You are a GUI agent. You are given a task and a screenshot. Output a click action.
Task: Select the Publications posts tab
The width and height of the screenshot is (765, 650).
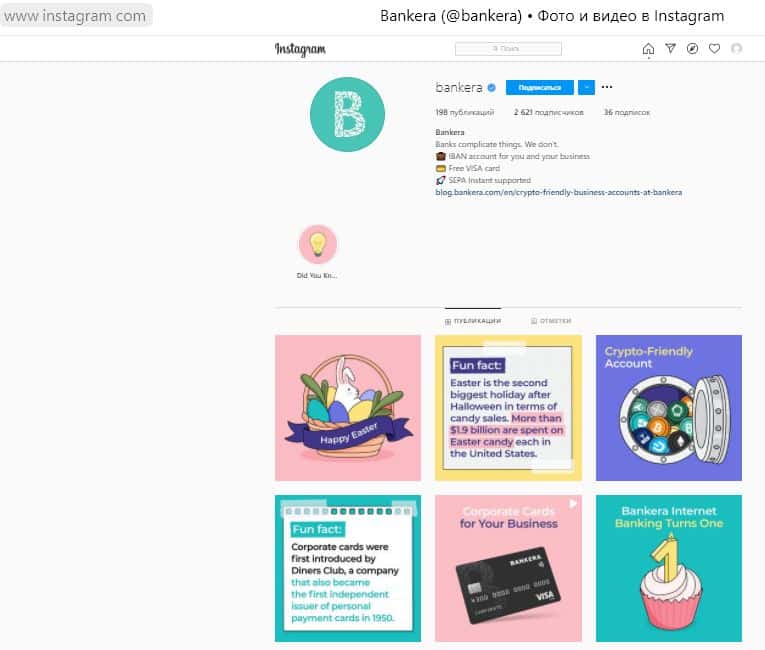point(473,321)
